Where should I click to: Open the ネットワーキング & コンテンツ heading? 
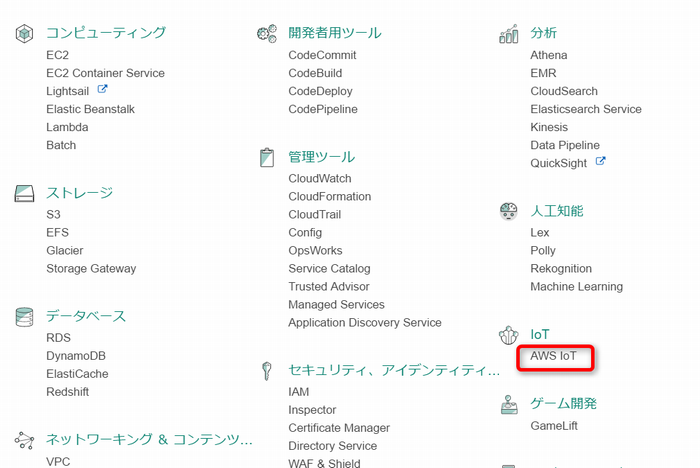[x=149, y=439]
